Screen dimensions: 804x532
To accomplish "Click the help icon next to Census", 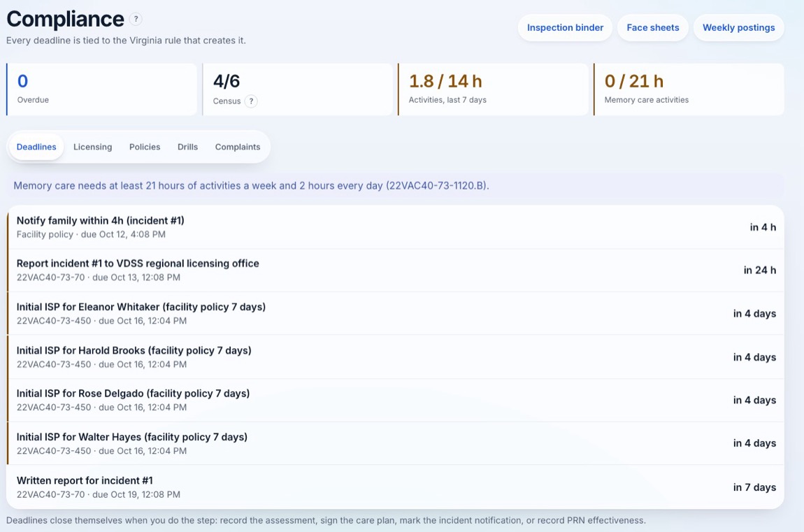I will pos(251,101).
